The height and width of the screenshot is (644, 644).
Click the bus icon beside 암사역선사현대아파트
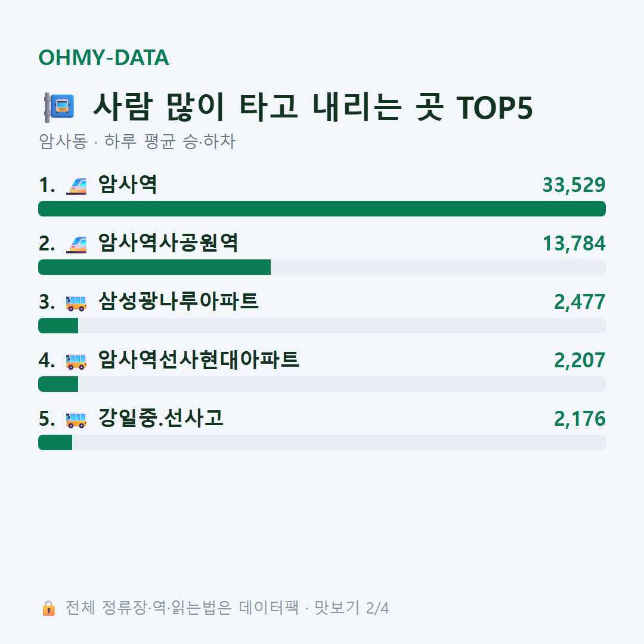[x=76, y=361]
